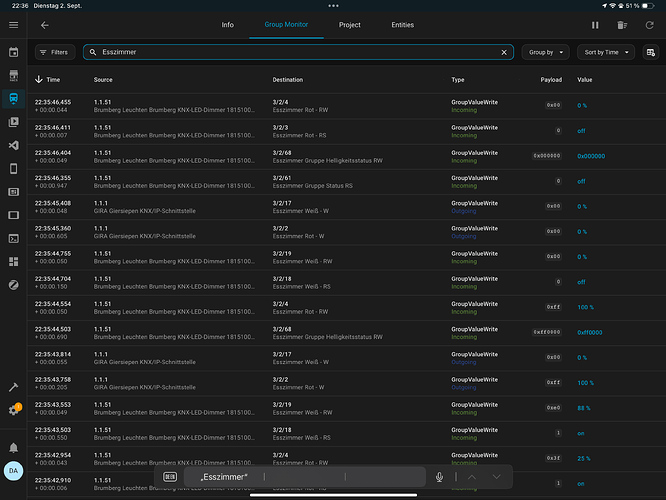Open the HACS store sidebar icon
The width and height of the screenshot is (666, 500).
(x=14, y=76)
